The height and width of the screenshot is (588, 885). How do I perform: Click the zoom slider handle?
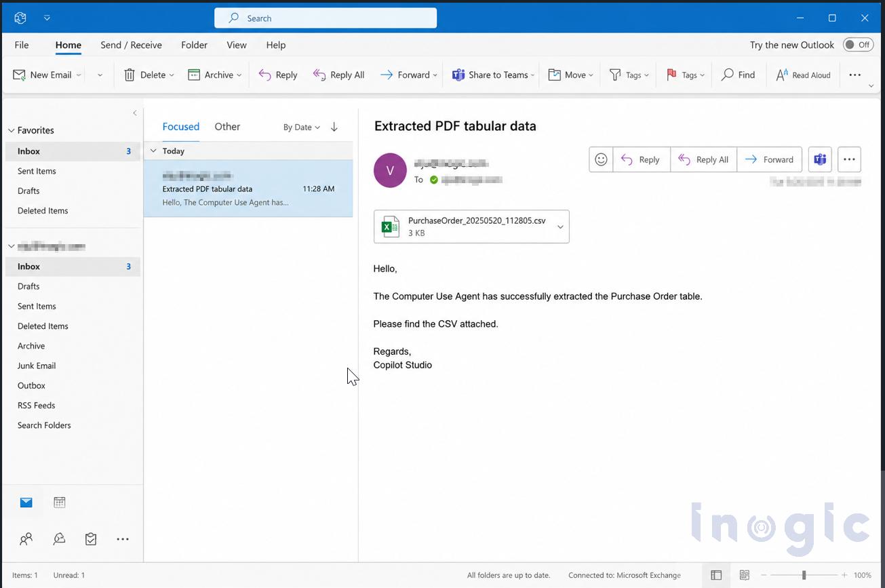804,575
